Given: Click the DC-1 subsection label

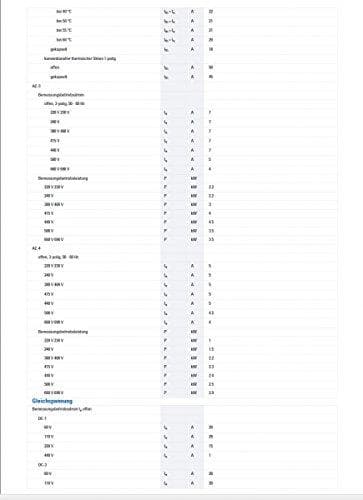Looking at the screenshot, I should [x=42, y=418].
